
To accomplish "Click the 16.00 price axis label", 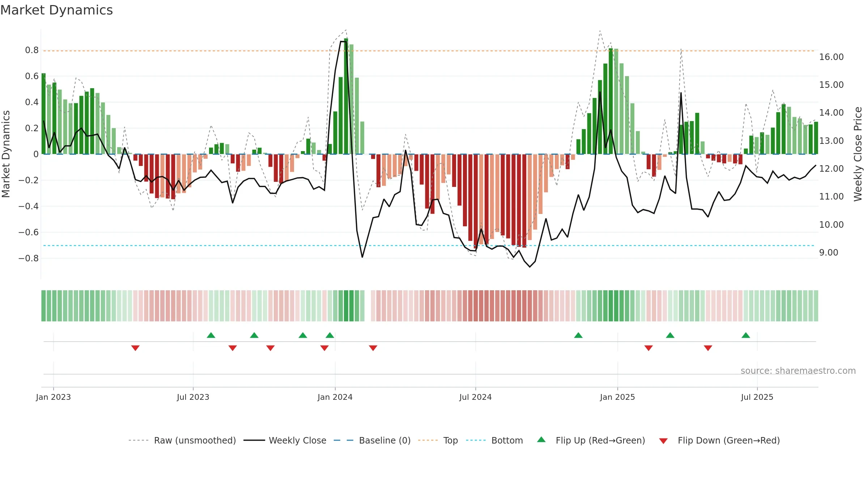I will coord(831,57).
